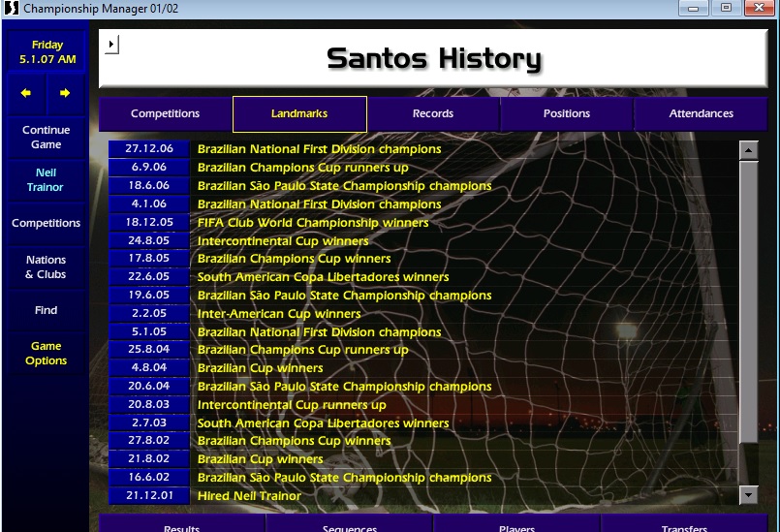780x532 pixels.
Task: Expand the small arrow beside Santos History
Action: click(x=111, y=45)
